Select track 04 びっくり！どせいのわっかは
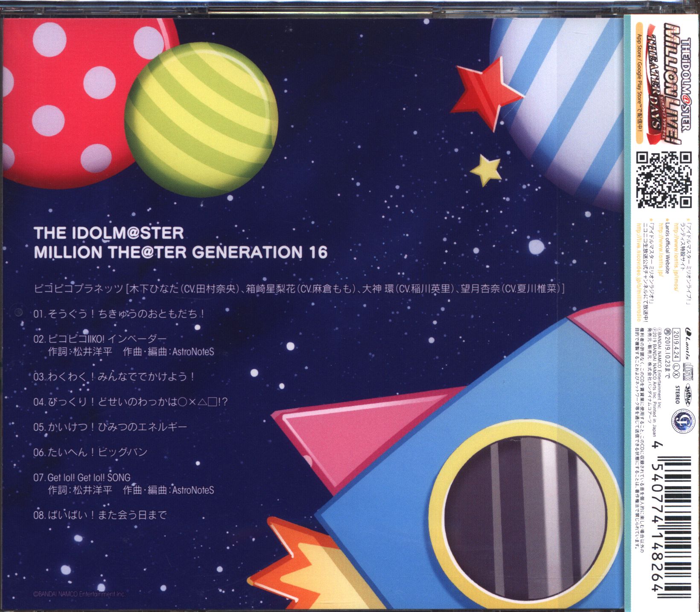The width and height of the screenshot is (700, 612). [x=131, y=402]
